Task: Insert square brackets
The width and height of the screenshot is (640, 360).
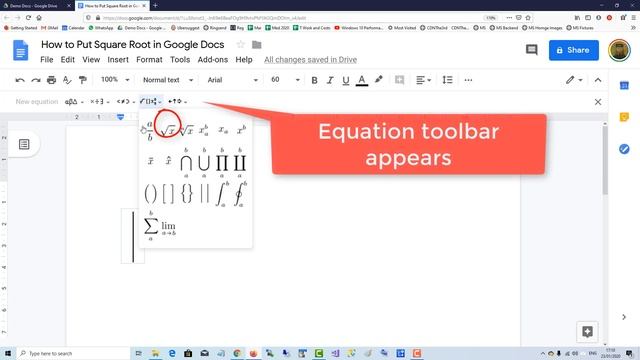Action: pos(168,193)
